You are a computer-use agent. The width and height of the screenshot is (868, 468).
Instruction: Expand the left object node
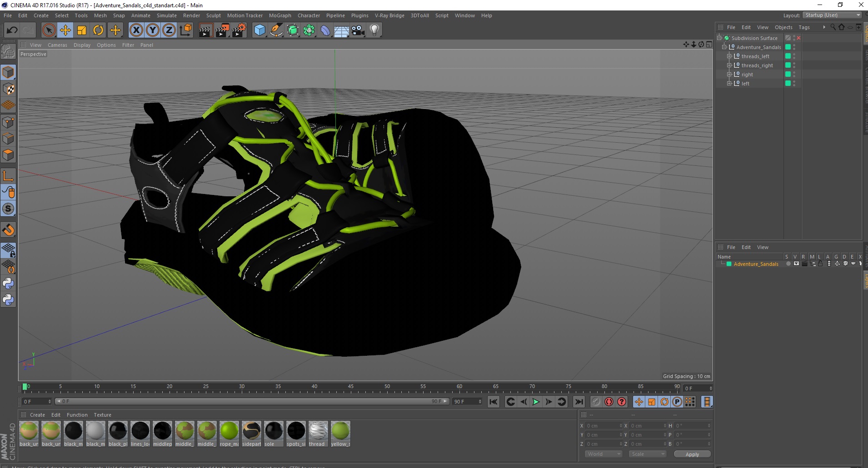[x=729, y=83]
